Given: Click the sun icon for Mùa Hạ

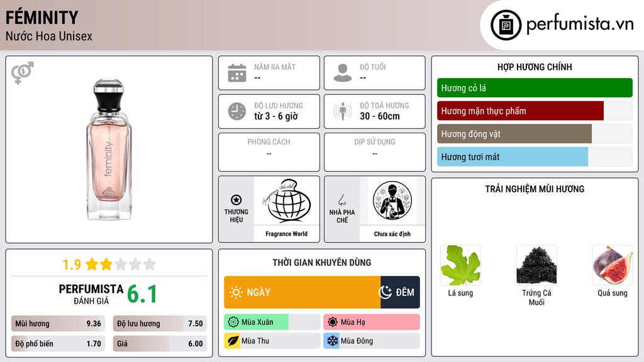Looking at the screenshot, I should pyautogui.click(x=333, y=322).
